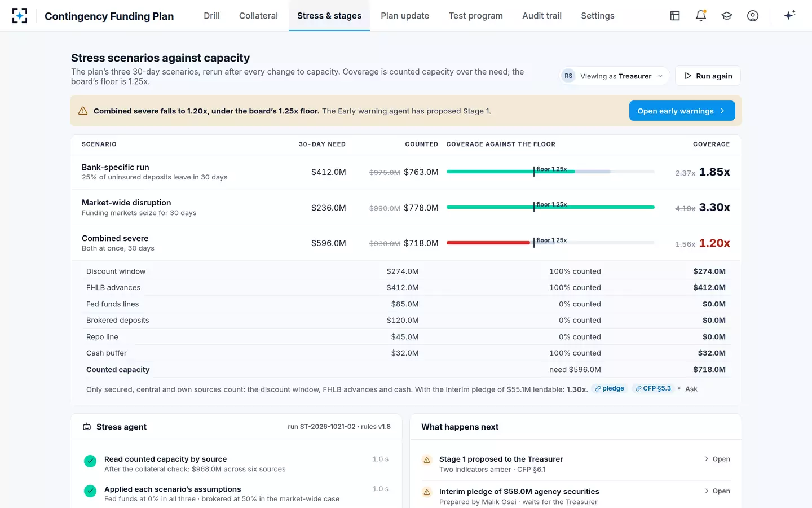Click Bank-specific run coverage bar
Image resolution: width=812 pixels, height=508 pixels.
click(550, 172)
